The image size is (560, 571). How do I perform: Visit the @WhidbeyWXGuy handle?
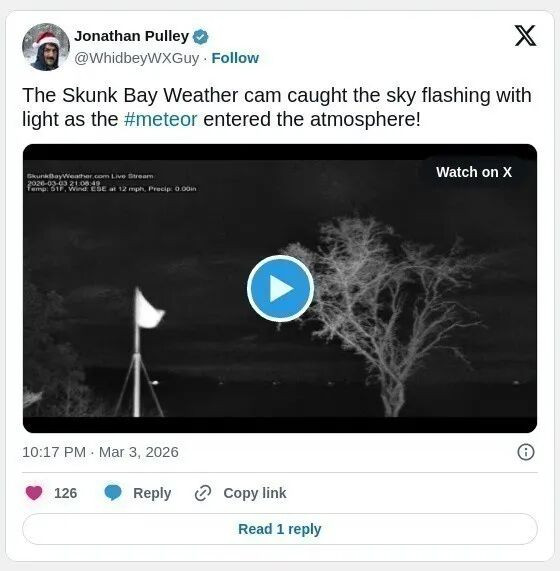point(137,58)
